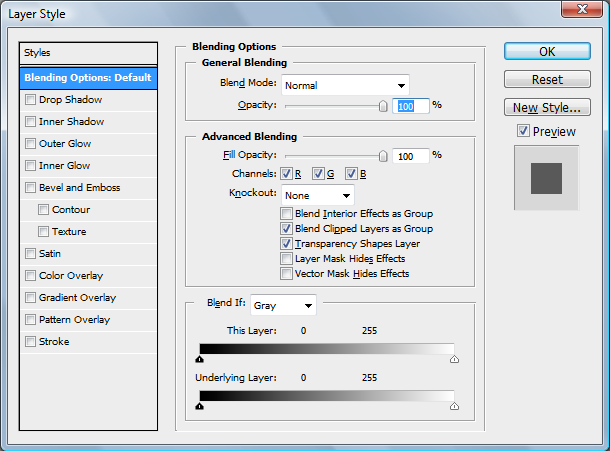
Task: Open the Blend If channel dropdown
Action: (283, 305)
